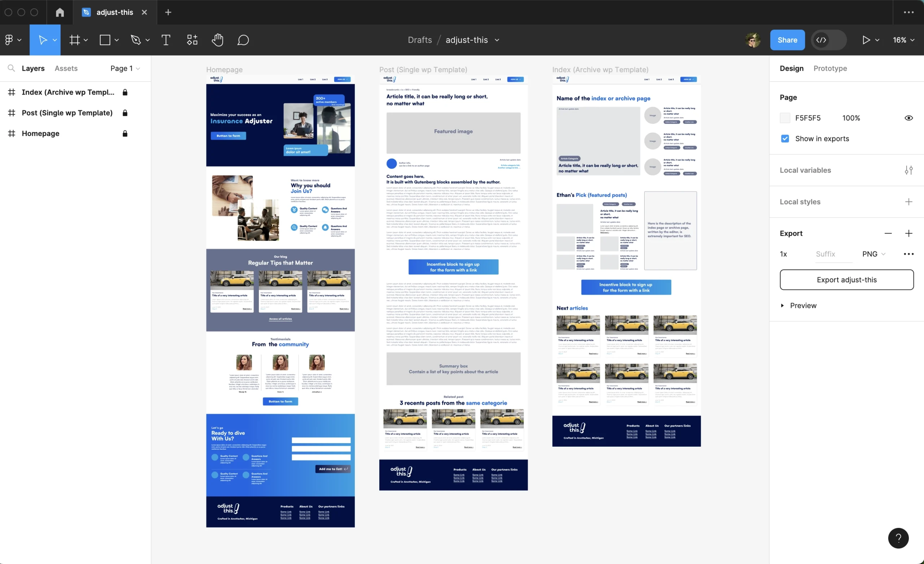924x564 pixels.
Task: Open the Resources components tool
Action: (x=192, y=40)
